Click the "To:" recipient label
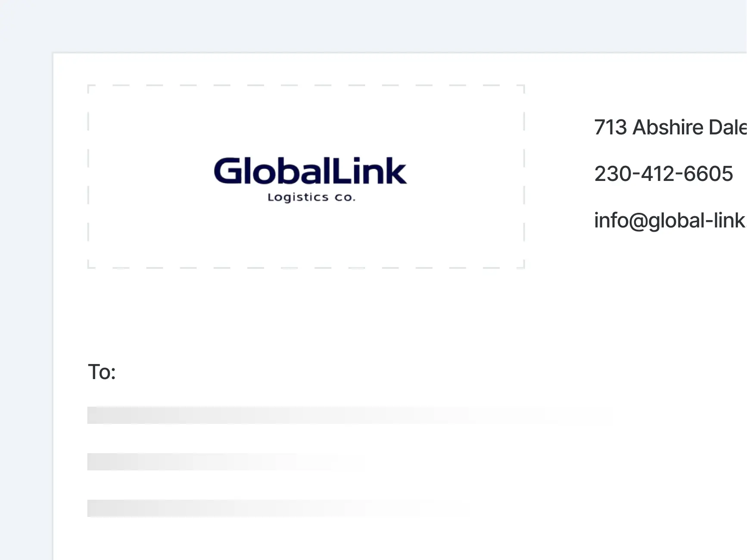This screenshot has height=560, width=747. [102, 372]
